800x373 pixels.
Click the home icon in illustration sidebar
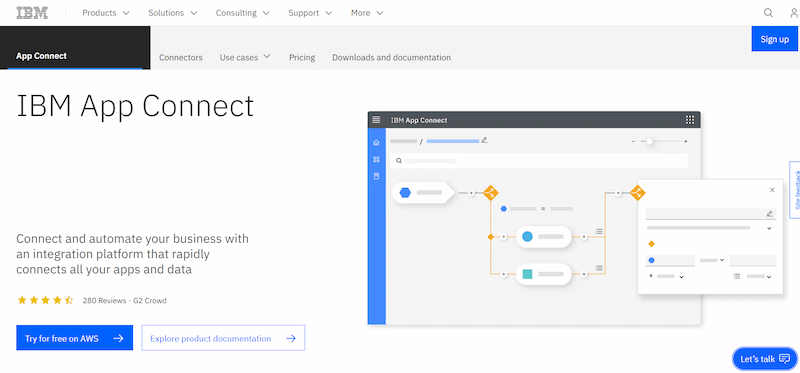[377, 142]
